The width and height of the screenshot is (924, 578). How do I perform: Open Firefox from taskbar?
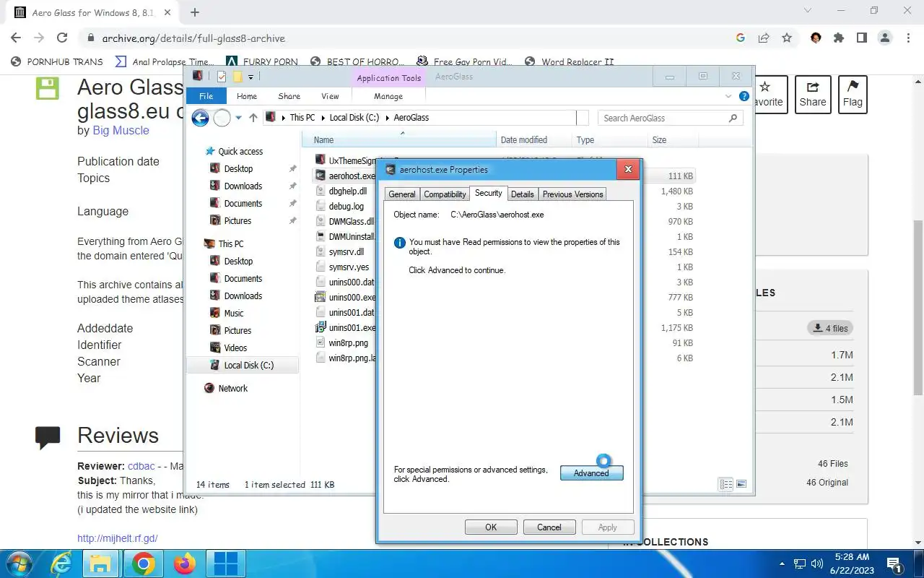pyautogui.click(x=185, y=564)
